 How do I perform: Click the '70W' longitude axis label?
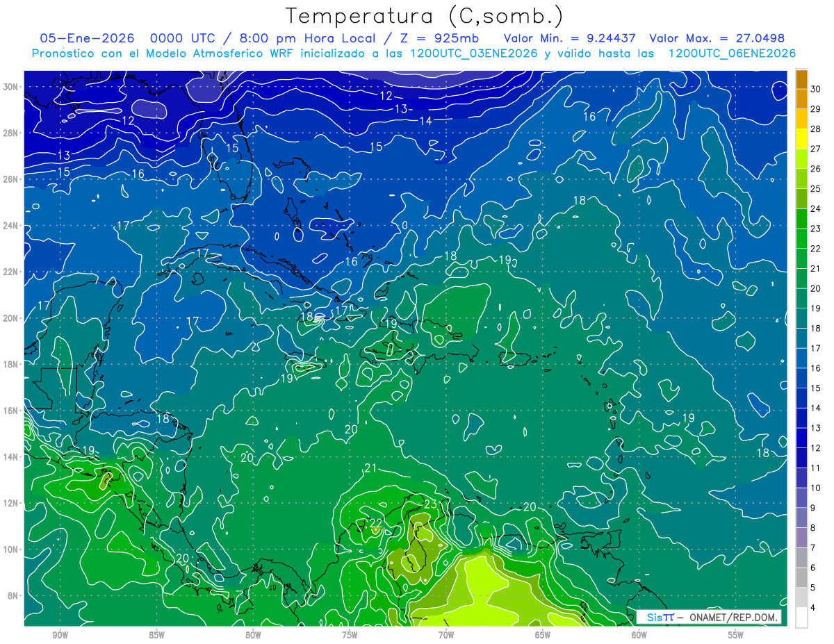[446, 635]
